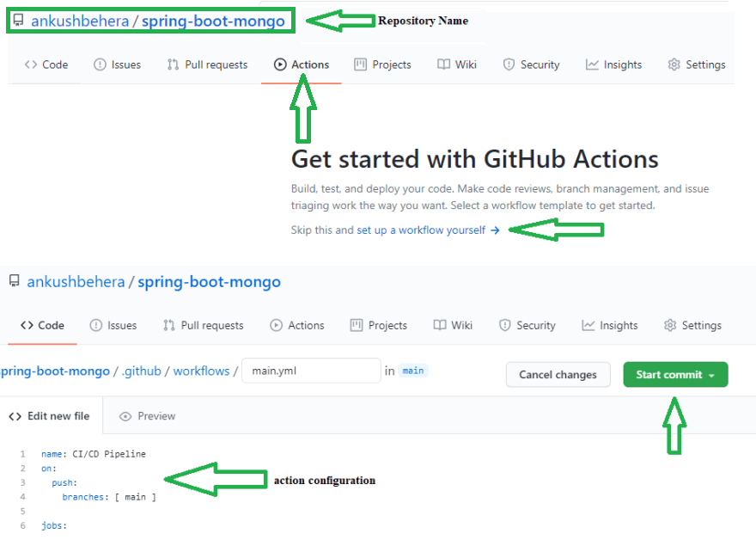Image resolution: width=756 pixels, height=552 pixels.
Task: Select the Edit new file tab
Action: [x=49, y=416]
